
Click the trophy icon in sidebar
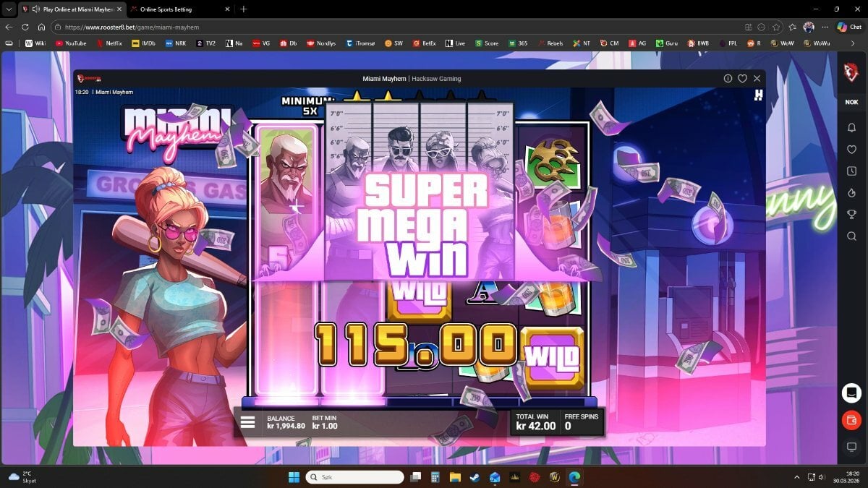(851, 214)
